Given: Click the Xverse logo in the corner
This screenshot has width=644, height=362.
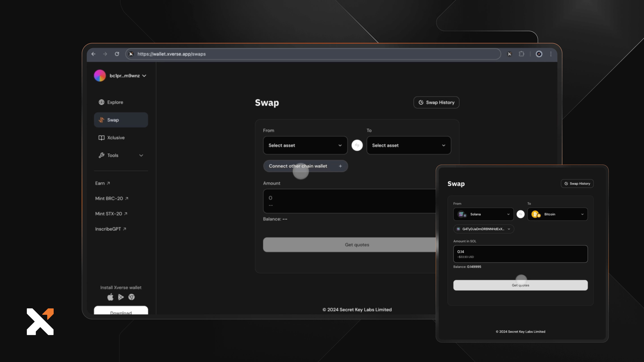Looking at the screenshot, I should (x=40, y=322).
